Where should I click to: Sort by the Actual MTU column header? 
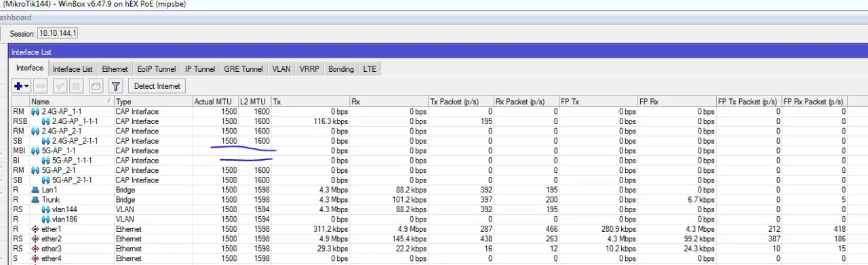tap(214, 102)
